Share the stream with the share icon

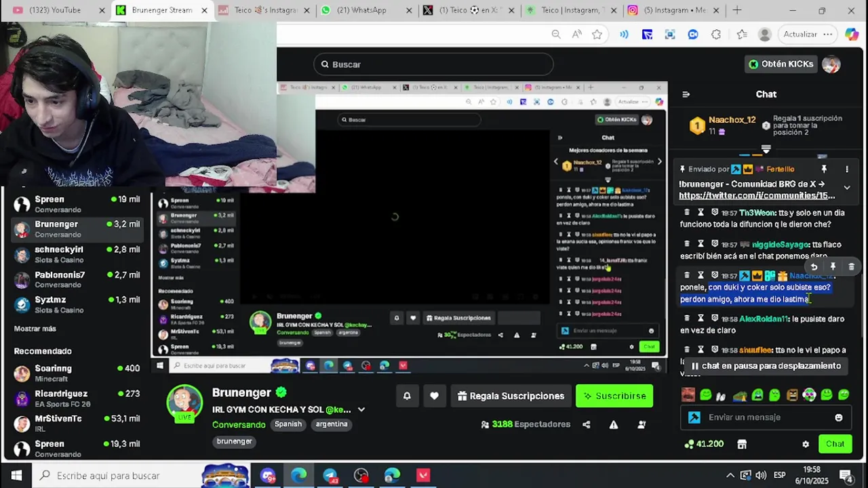(x=586, y=424)
